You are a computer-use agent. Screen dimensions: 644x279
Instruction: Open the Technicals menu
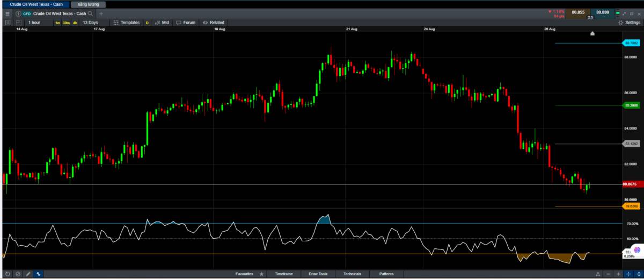pyautogui.click(x=353, y=274)
